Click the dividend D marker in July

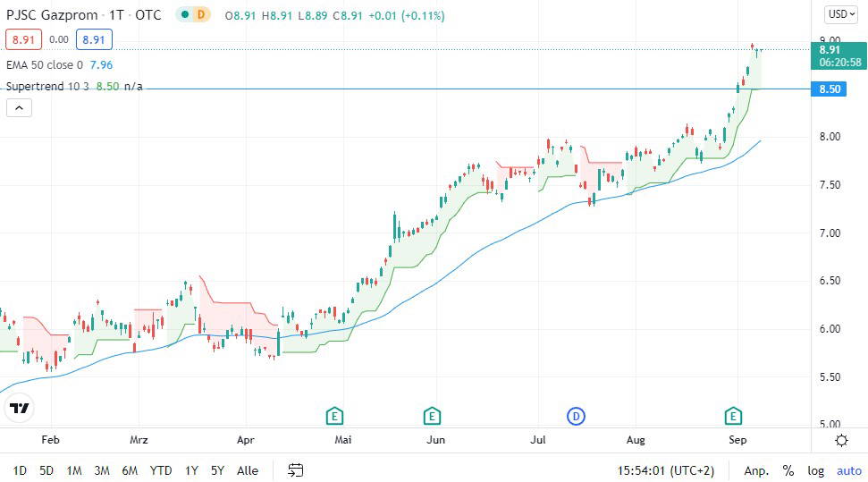[577, 416]
